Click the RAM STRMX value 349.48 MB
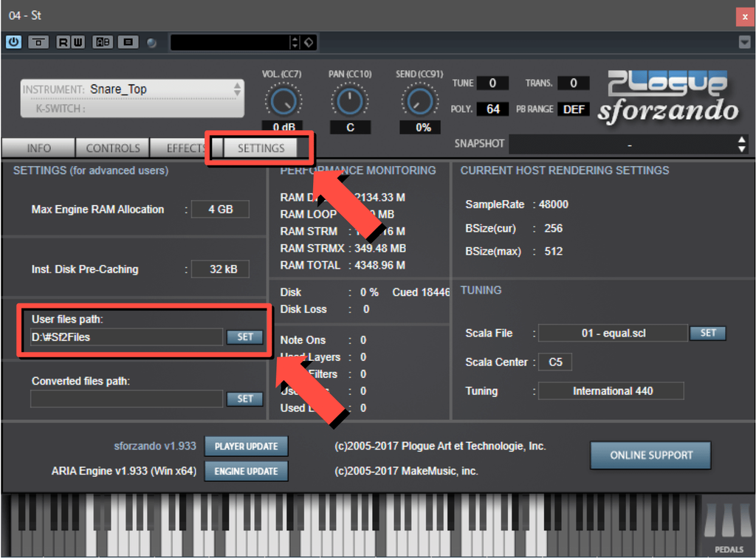 (x=380, y=248)
